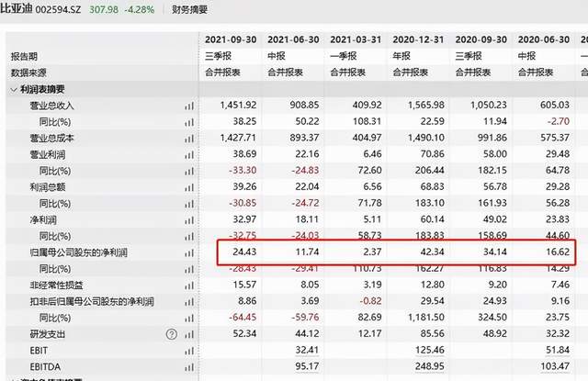Click negative value -0.82

tap(370, 301)
